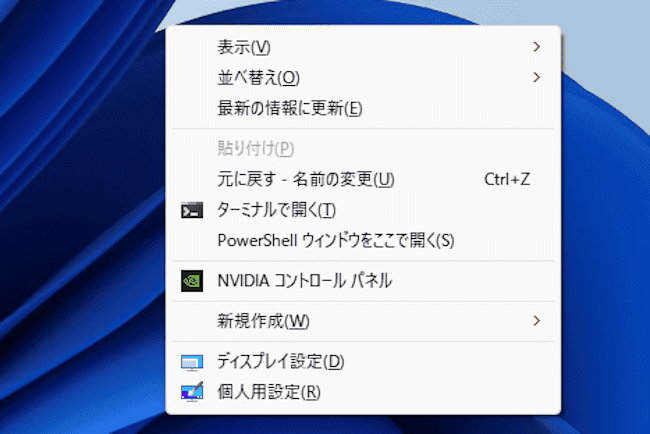650x434 pixels.
Task: Expand the 並べ替え(O) submenu arrow
Action: click(x=536, y=78)
